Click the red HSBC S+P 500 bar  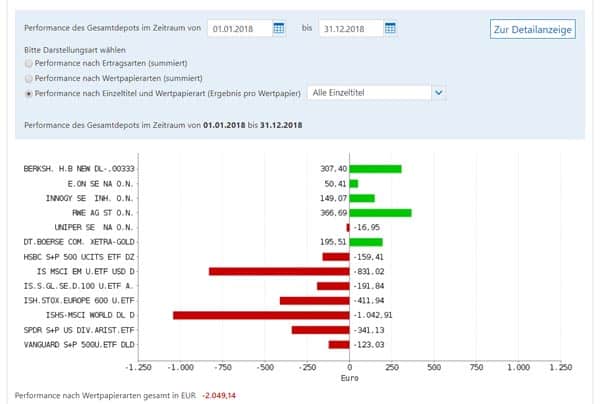click(x=336, y=257)
